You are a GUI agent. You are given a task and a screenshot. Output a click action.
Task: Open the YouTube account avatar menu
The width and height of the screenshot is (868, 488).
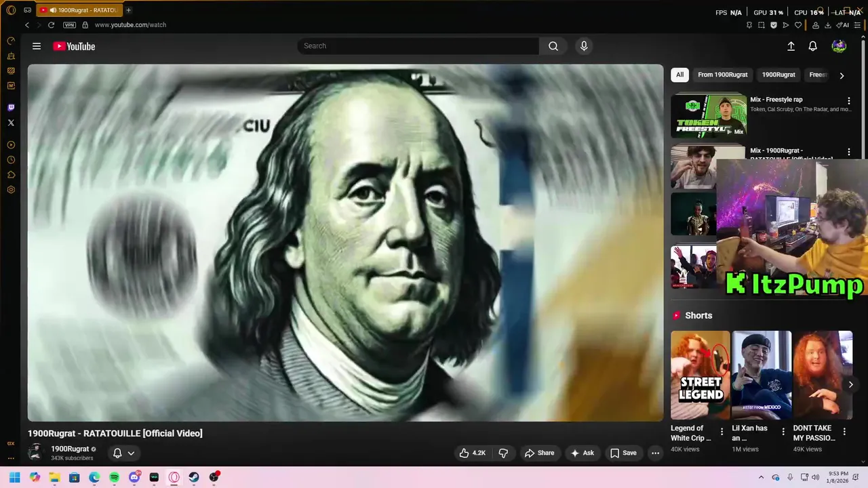tap(839, 46)
